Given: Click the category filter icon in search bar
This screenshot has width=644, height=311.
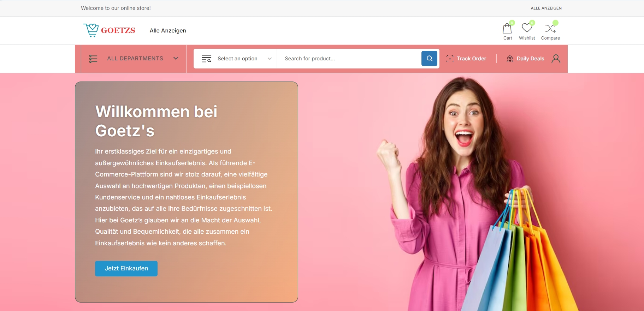Looking at the screenshot, I should 206,59.
